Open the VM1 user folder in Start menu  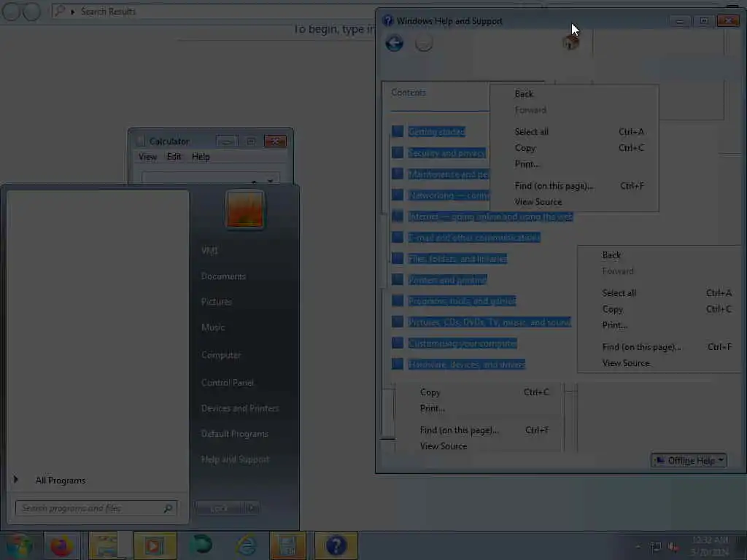pos(209,251)
